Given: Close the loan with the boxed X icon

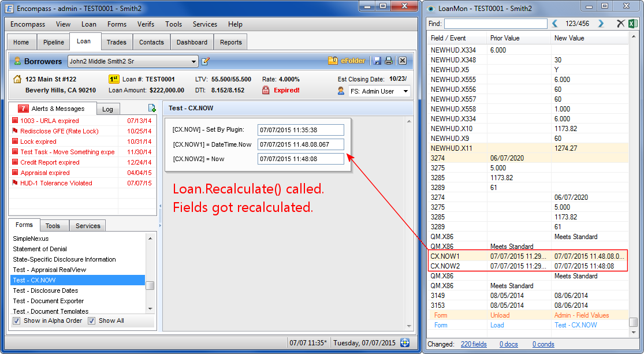Looking at the screenshot, I should point(403,61).
